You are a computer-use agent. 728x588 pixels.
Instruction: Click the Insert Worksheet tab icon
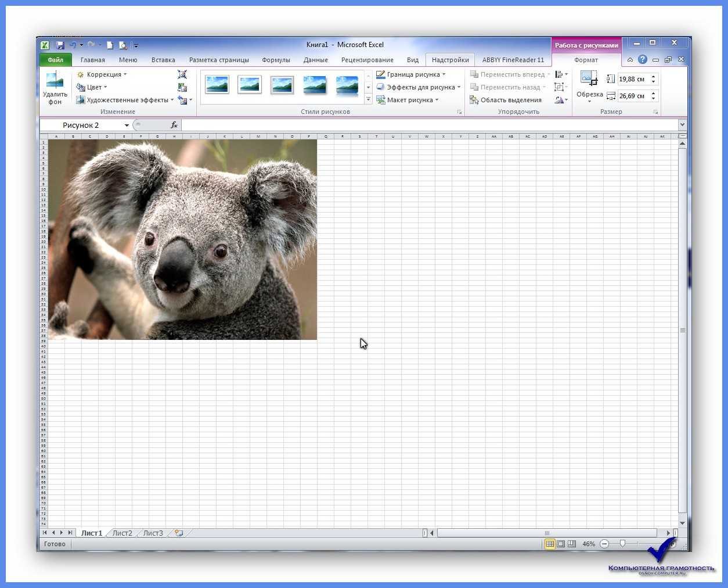tap(179, 533)
